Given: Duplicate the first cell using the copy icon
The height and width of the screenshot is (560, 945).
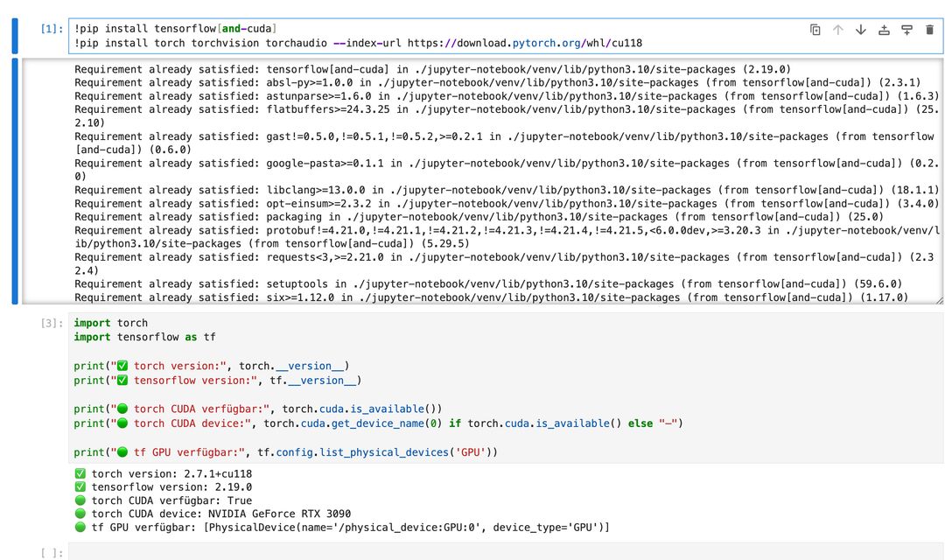Looking at the screenshot, I should coord(815,30).
